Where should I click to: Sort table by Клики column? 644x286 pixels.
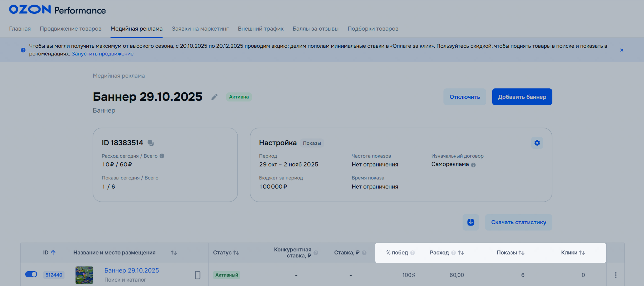[582, 253]
